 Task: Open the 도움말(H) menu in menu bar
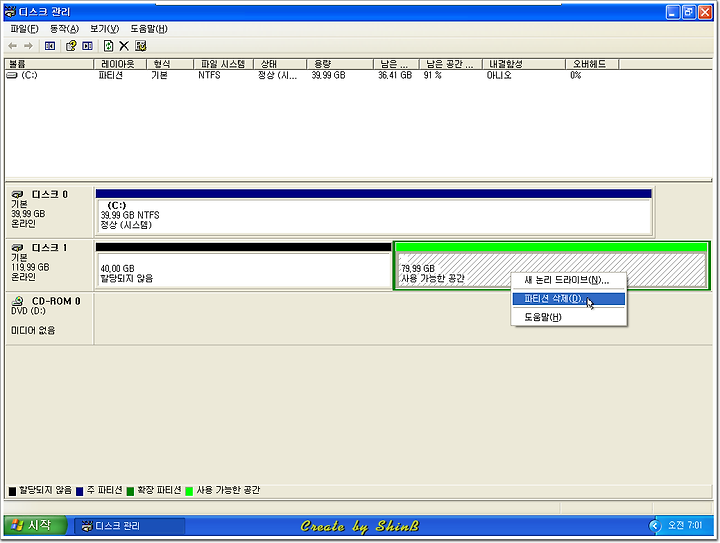click(x=149, y=29)
